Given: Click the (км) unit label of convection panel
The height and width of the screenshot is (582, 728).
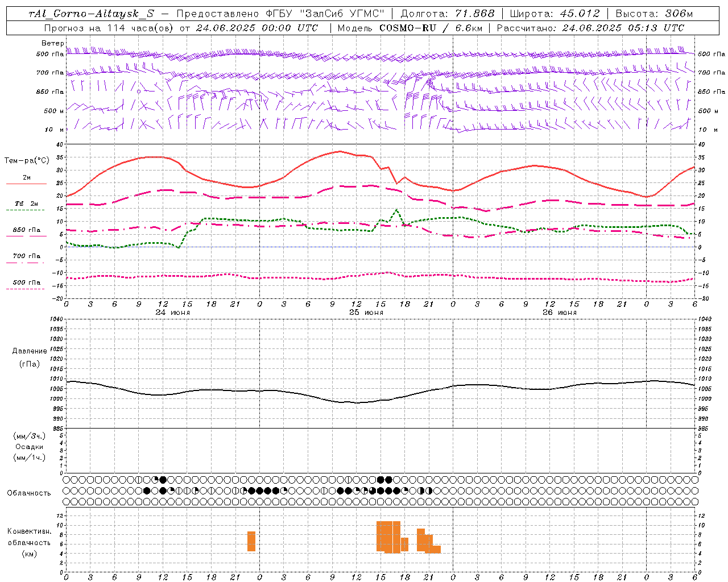Looking at the screenshot, I should 29,554.
